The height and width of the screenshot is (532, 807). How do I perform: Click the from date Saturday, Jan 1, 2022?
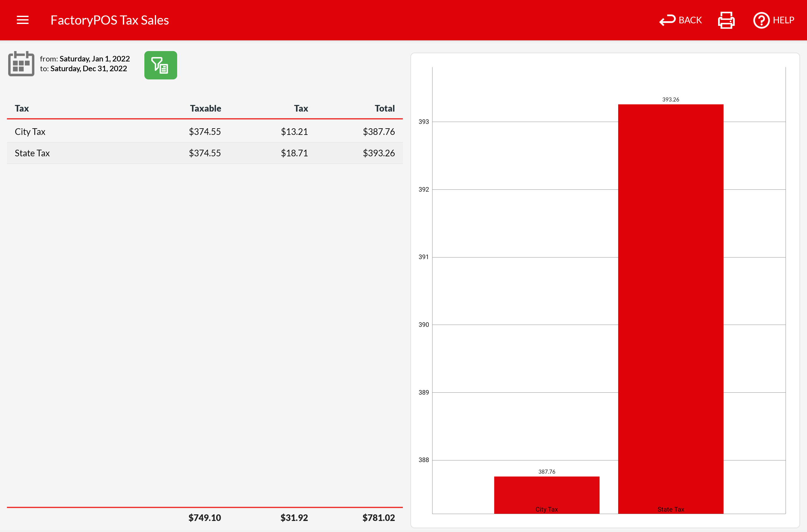click(95, 59)
